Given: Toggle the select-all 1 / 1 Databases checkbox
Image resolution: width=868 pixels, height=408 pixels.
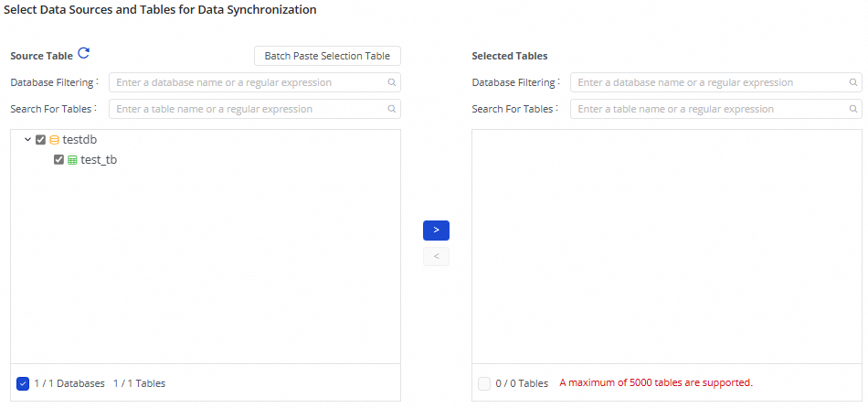Looking at the screenshot, I should click(23, 383).
